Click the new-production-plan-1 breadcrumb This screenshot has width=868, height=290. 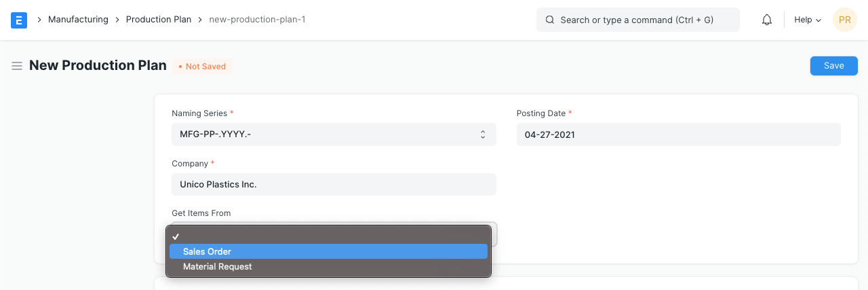pos(257,20)
